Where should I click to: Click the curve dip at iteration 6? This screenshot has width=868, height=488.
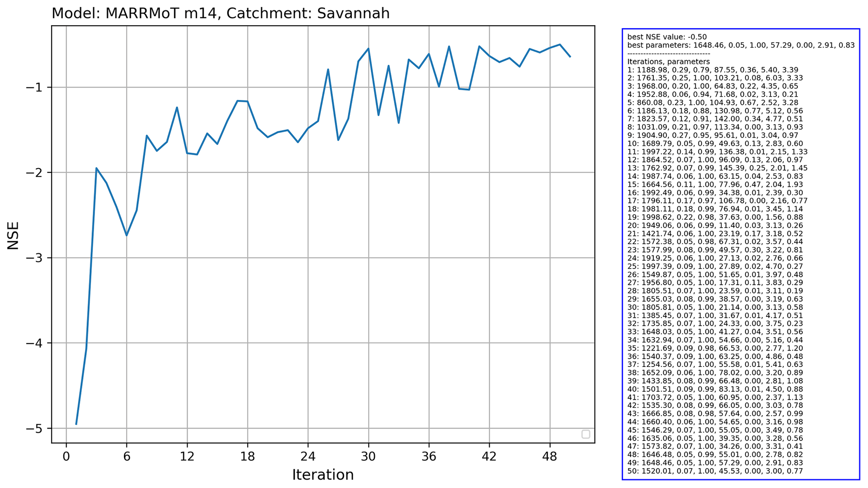[x=126, y=235]
